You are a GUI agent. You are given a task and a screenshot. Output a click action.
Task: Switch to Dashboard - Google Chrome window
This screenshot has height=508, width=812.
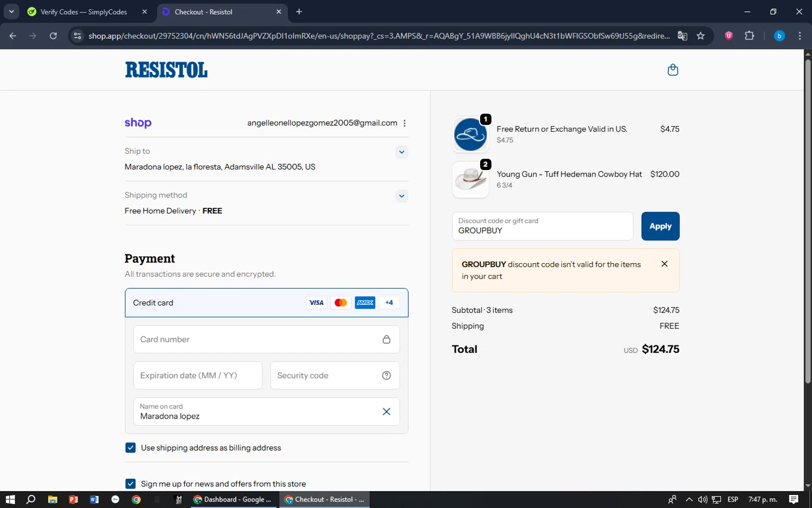click(x=234, y=499)
